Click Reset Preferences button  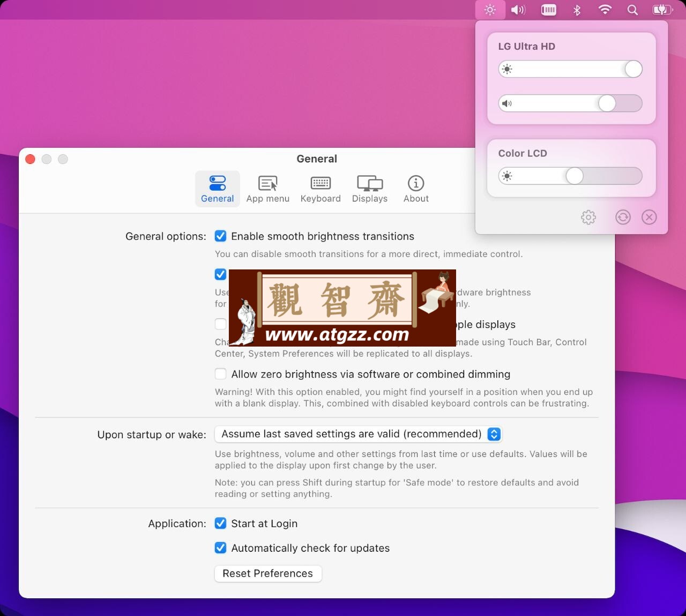click(268, 573)
